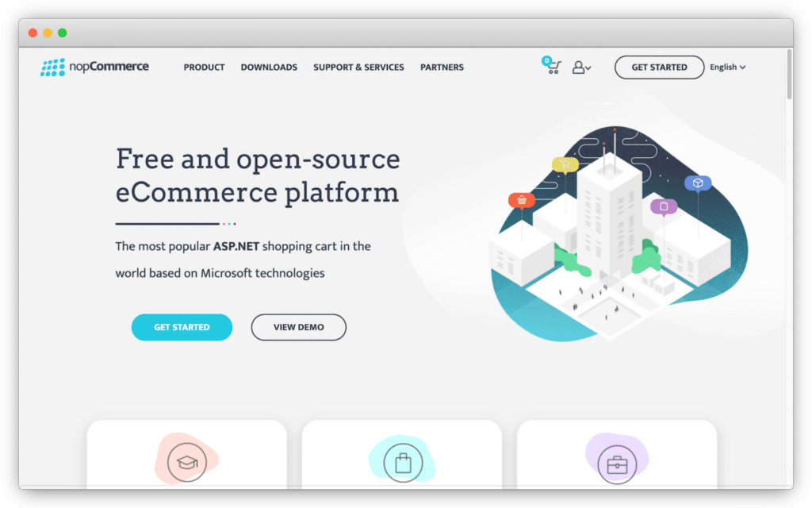Expand the account menu chevron
Image resolution: width=812 pixels, height=508 pixels.
589,68
